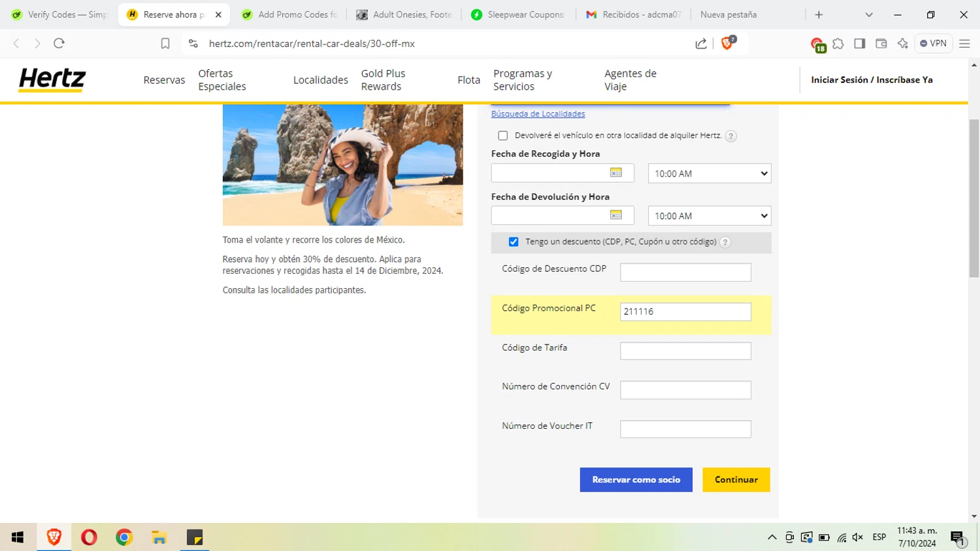
Task: Show hidden system tray icons
Action: (772, 537)
